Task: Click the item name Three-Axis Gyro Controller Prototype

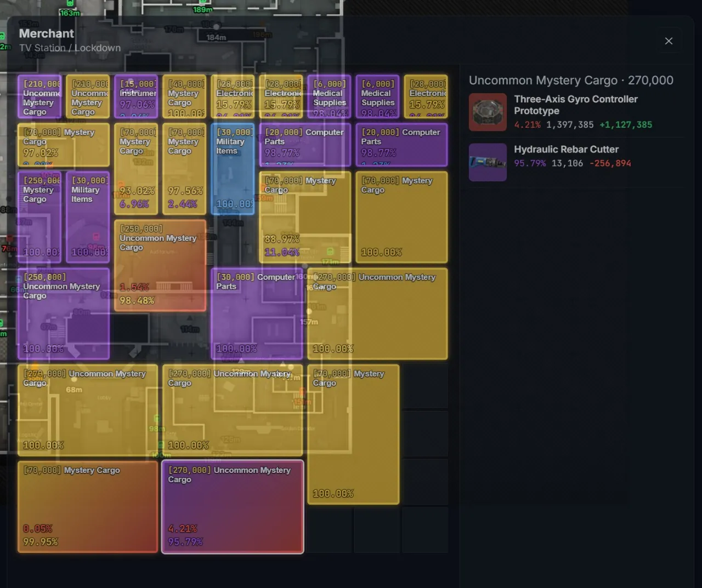Action: click(576, 105)
